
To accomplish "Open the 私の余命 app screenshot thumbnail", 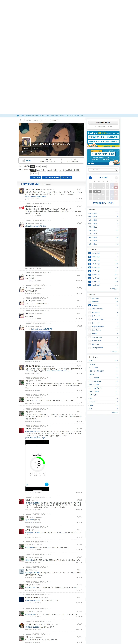I will pos(37,466).
